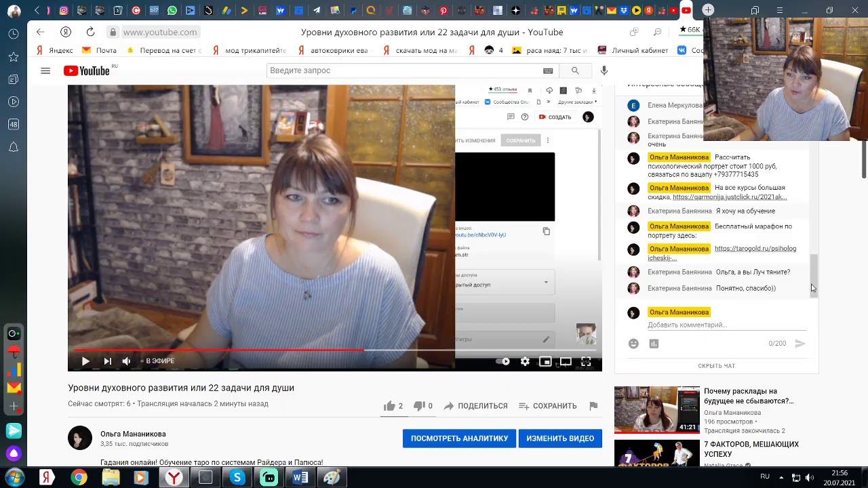Click the red video progress bar
This screenshot has width=868, height=488.
coord(218,350)
